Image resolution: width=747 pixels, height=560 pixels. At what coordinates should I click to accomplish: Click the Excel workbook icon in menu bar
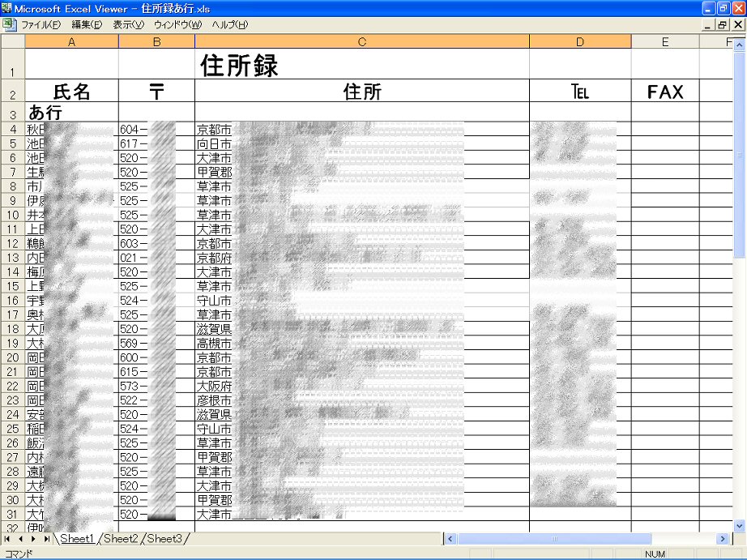pyautogui.click(x=8, y=24)
